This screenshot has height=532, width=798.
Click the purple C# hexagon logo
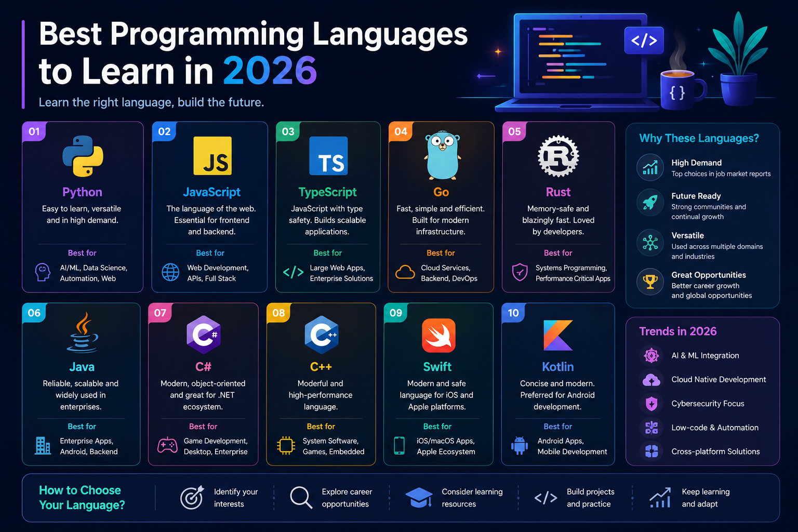[204, 335]
